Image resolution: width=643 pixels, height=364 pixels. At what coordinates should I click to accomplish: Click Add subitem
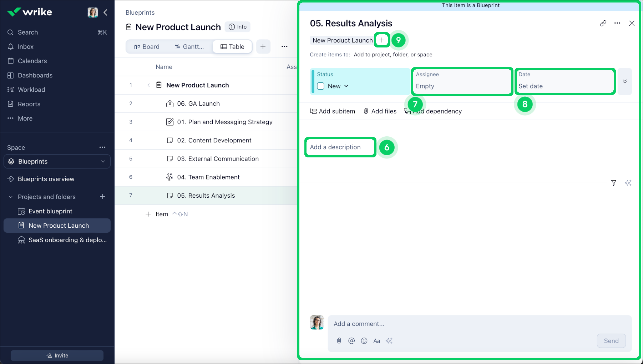tap(333, 111)
